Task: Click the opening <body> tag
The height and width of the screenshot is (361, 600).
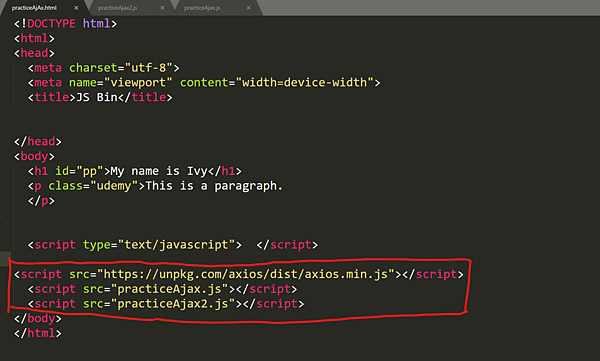Action: coord(34,156)
